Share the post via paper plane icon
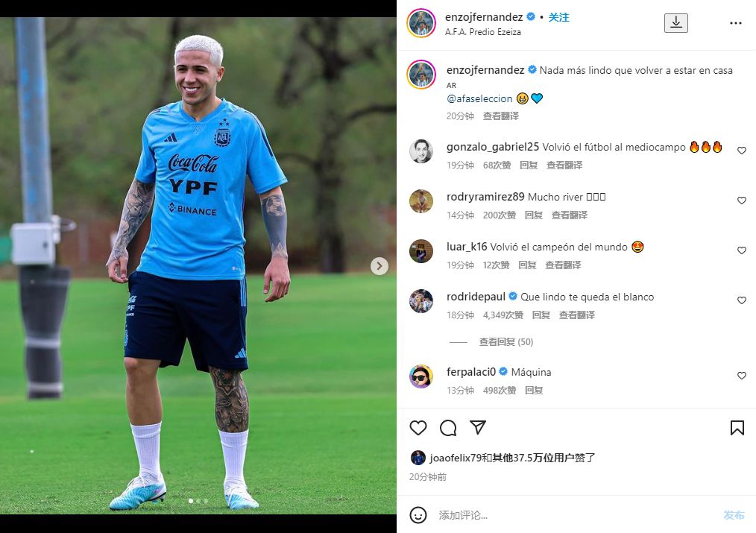Image resolution: width=756 pixels, height=533 pixels. 478,427
